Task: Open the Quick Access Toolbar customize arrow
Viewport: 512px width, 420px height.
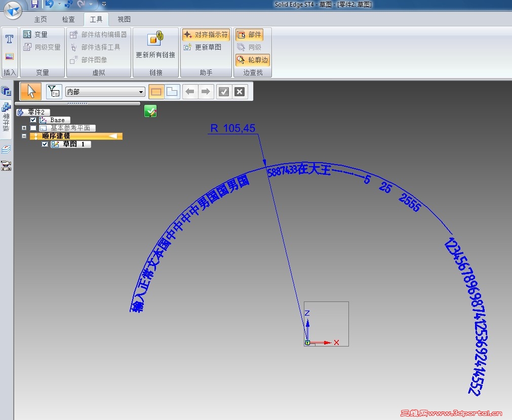Action: coord(104,4)
